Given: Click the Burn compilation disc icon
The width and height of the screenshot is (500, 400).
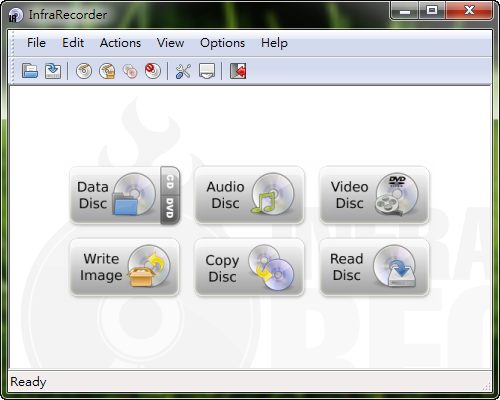Looking at the screenshot, I should [x=84, y=71].
